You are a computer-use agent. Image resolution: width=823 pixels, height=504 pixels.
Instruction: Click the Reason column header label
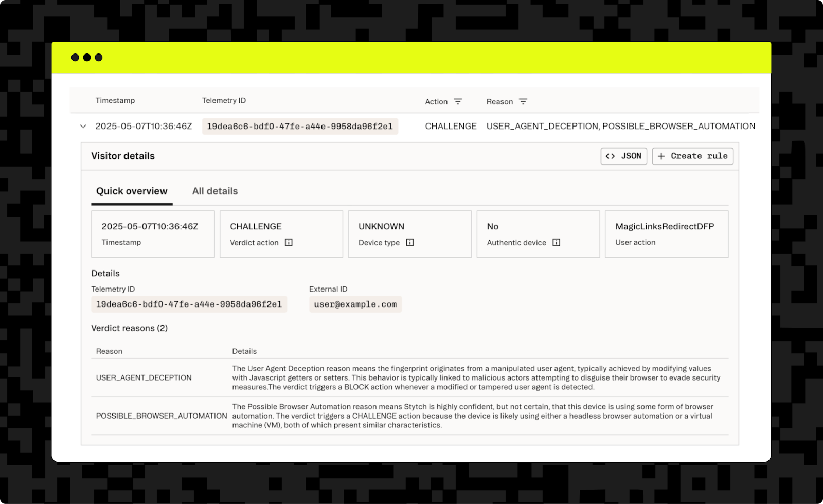click(499, 102)
